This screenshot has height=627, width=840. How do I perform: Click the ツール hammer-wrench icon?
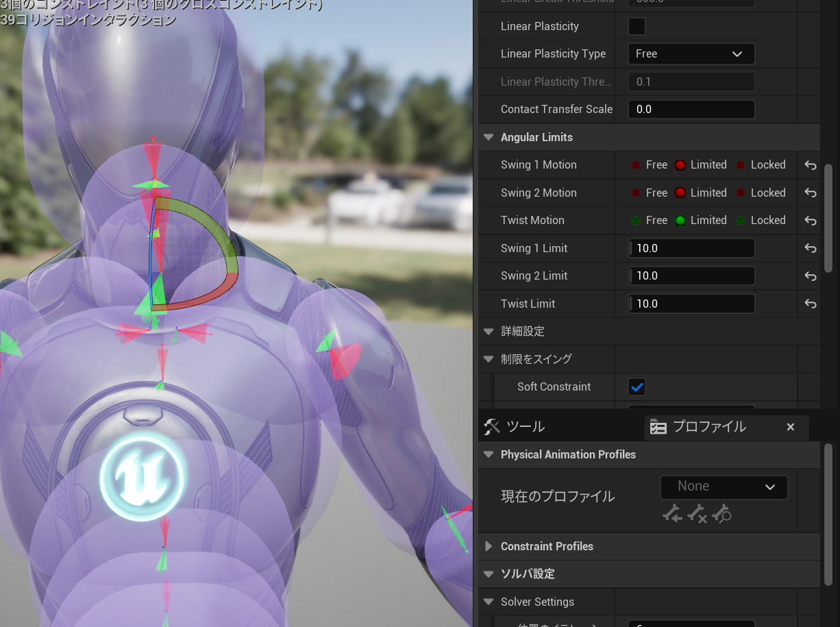492,427
